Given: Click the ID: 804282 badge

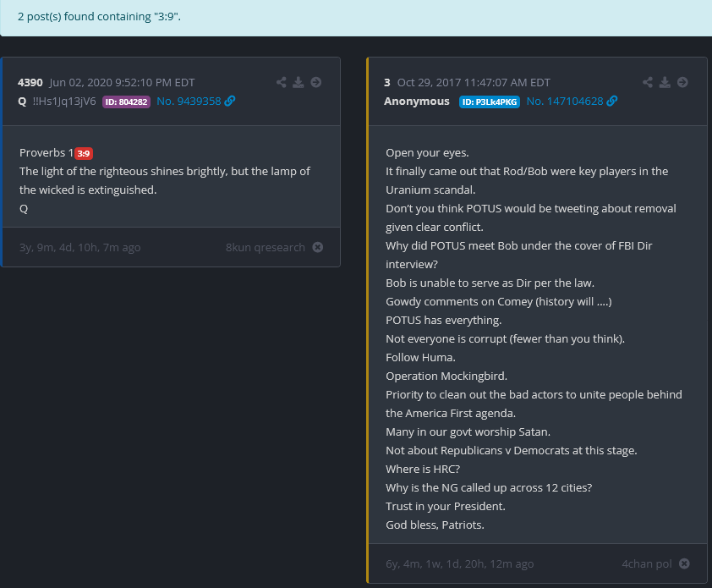Looking at the screenshot, I should (x=126, y=102).
